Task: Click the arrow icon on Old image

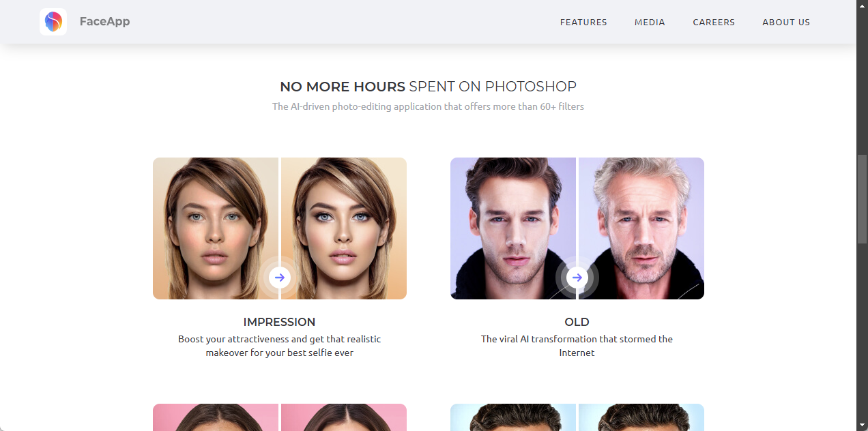Action: coord(577,278)
